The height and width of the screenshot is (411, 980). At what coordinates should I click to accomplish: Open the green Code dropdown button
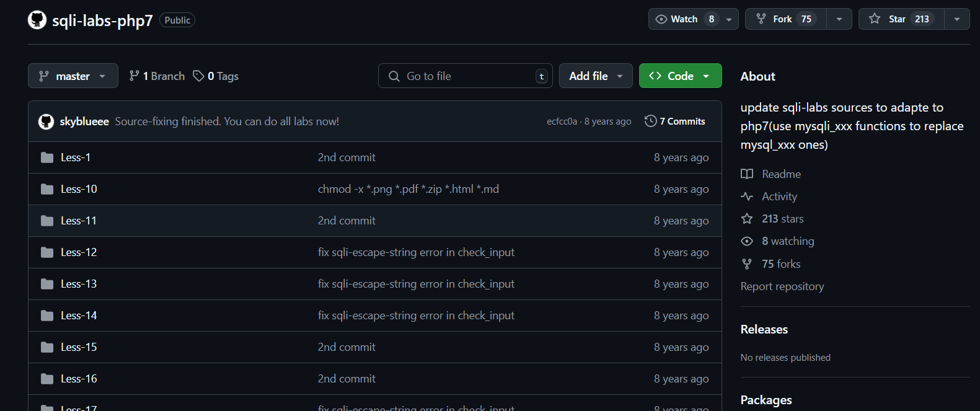pyautogui.click(x=680, y=76)
